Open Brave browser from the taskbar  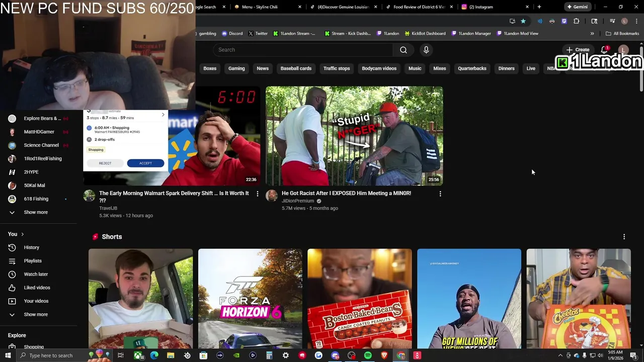click(x=384, y=355)
